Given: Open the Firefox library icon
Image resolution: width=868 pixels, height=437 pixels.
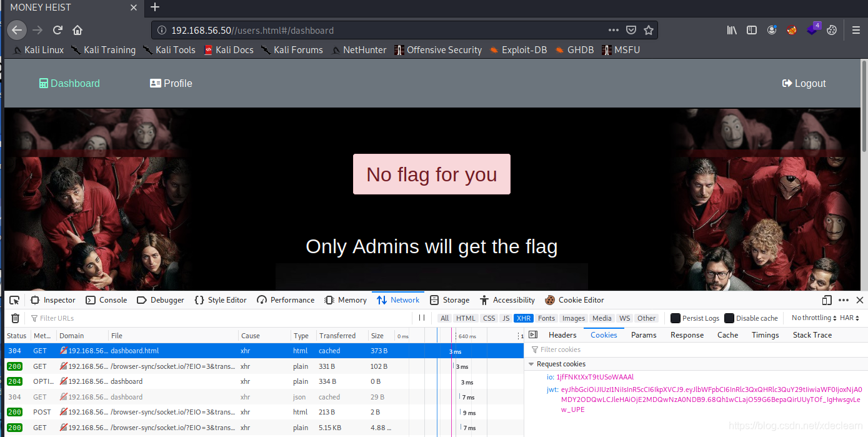Looking at the screenshot, I should [x=732, y=30].
